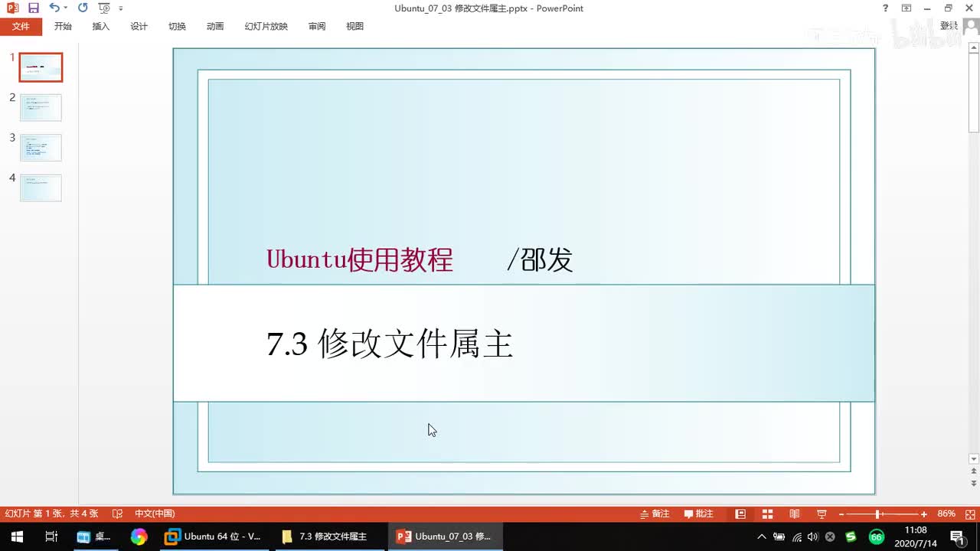The width and height of the screenshot is (980, 551).
Task: Go to previous slide double-arrow button
Action: coord(974,471)
